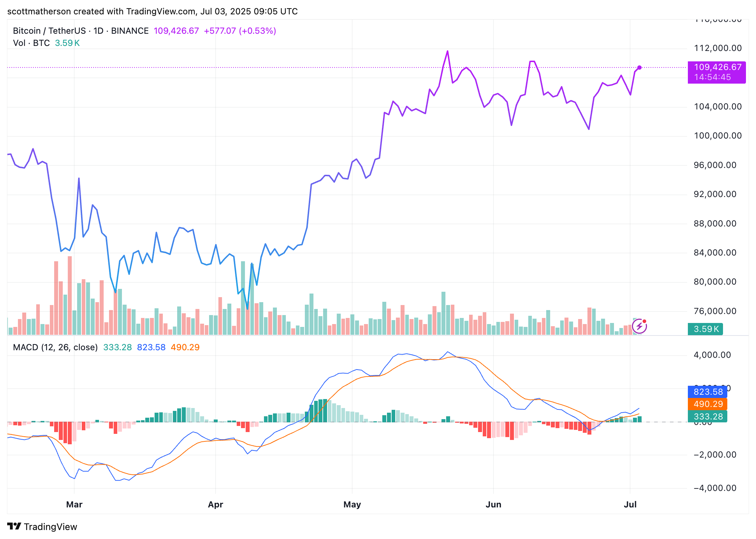The height and width of the screenshot is (539, 756).
Task: Click the green 3.59K volume axis tag
Action: click(705, 329)
